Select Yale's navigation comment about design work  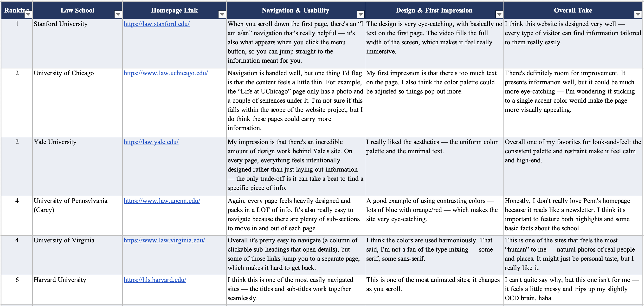296,166
